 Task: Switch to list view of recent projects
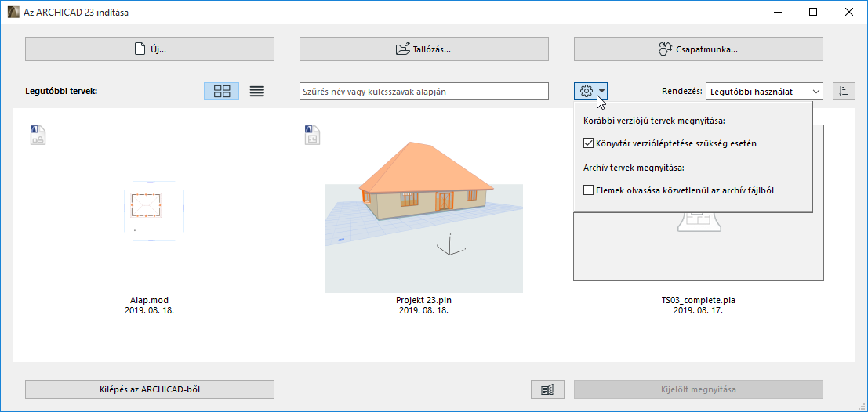pos(257,91)
